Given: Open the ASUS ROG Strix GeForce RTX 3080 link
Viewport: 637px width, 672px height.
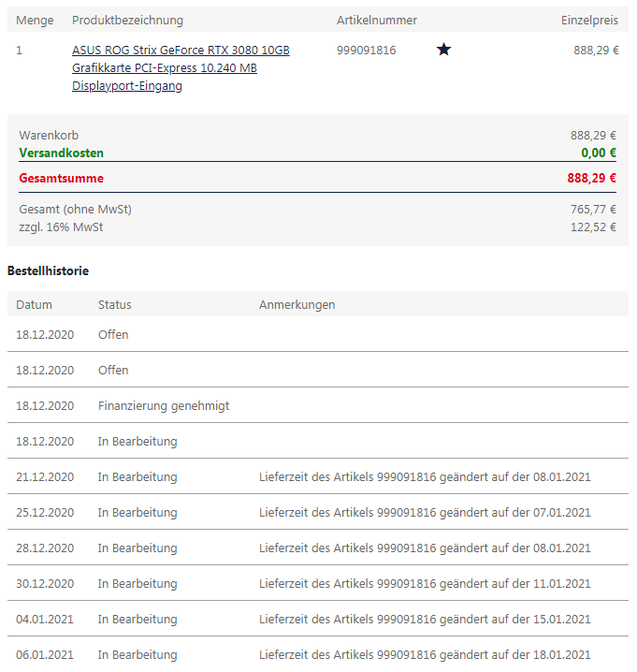Looking at the screenshot, I should tap(181, 51).
